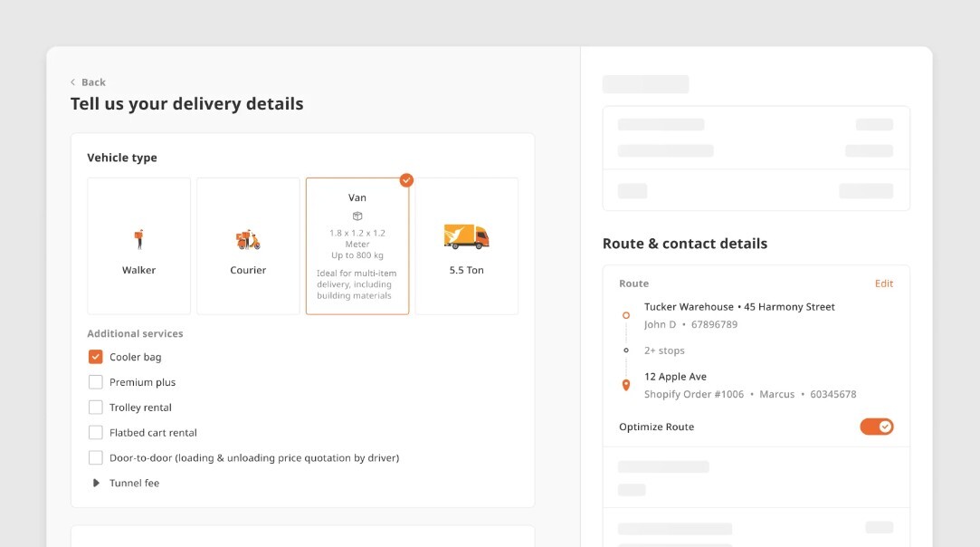Enable the Premium plus checkbox
The image size is (980, 547).
tap(96, 382)
